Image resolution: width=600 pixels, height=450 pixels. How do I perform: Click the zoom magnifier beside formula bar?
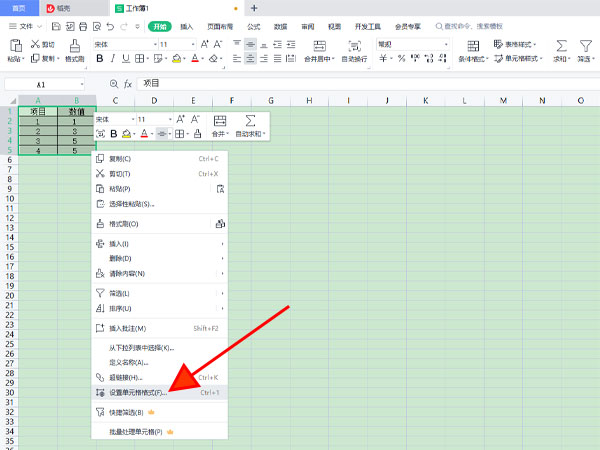pyautogui.click(x=113, y=84)
